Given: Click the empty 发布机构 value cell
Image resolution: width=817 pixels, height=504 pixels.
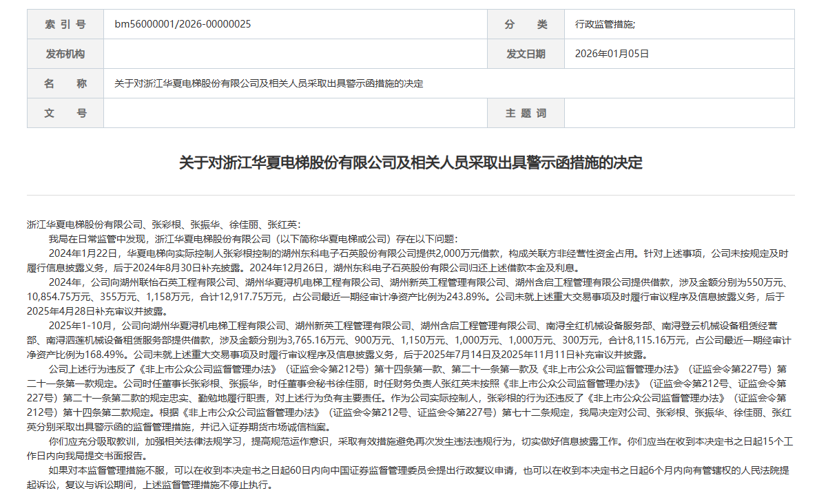Looking at the screenshot, I should pos(296,54).
